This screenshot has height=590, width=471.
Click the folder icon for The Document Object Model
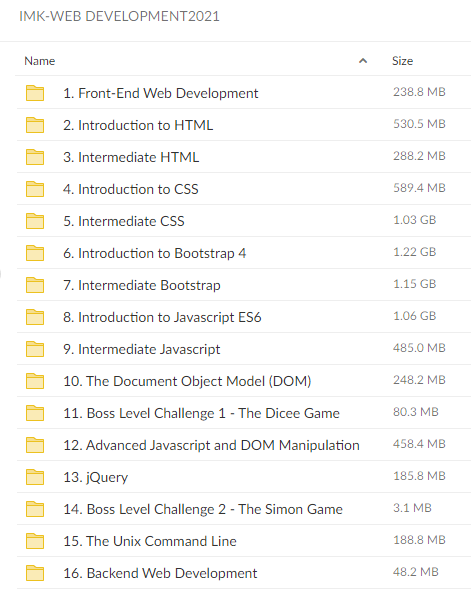tap(35, 381)
